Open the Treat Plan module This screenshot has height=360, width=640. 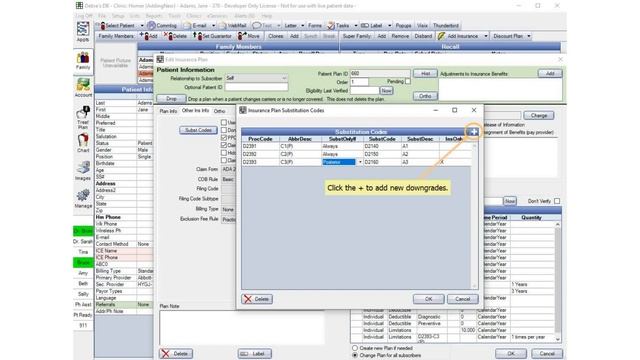point(83,118)
